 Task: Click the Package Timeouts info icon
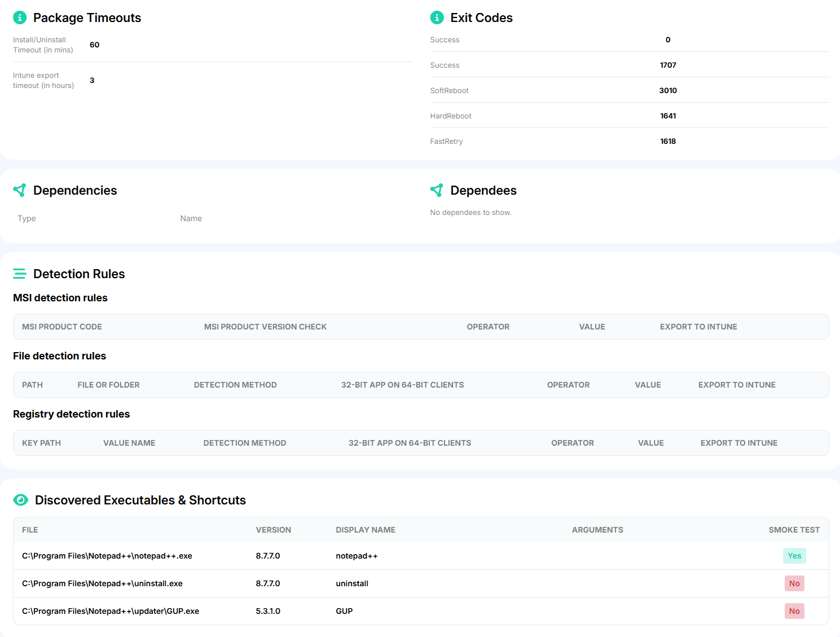[20, 17]
